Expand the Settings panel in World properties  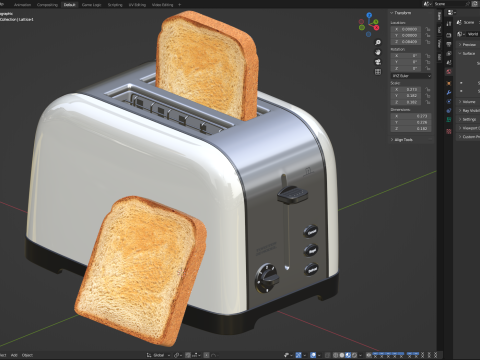468,119
